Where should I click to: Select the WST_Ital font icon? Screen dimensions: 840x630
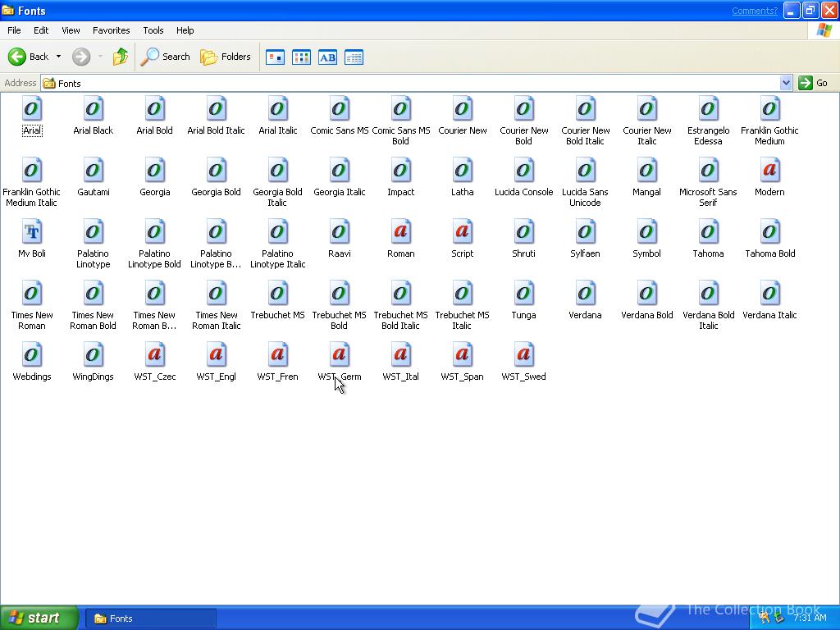(x=400, y=355)
